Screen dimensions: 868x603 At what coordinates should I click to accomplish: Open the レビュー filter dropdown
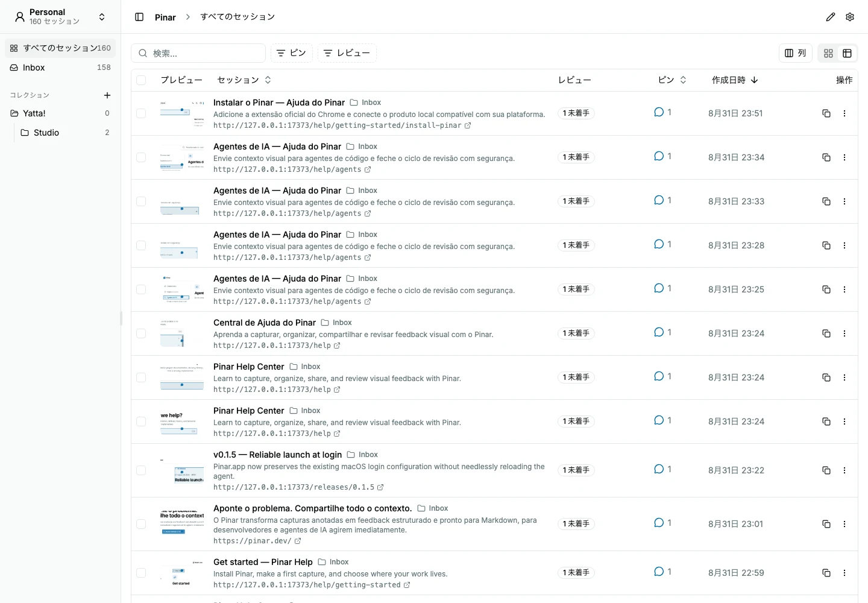[x=347, y=53]
